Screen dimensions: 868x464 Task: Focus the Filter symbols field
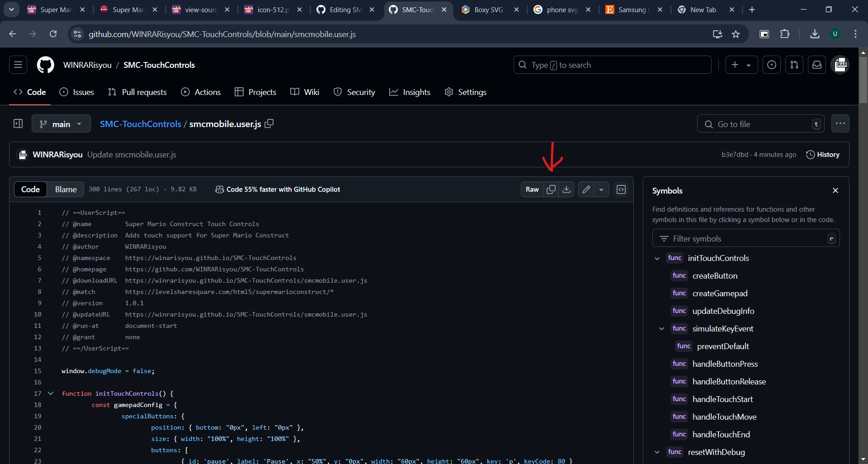pos(746,238)
